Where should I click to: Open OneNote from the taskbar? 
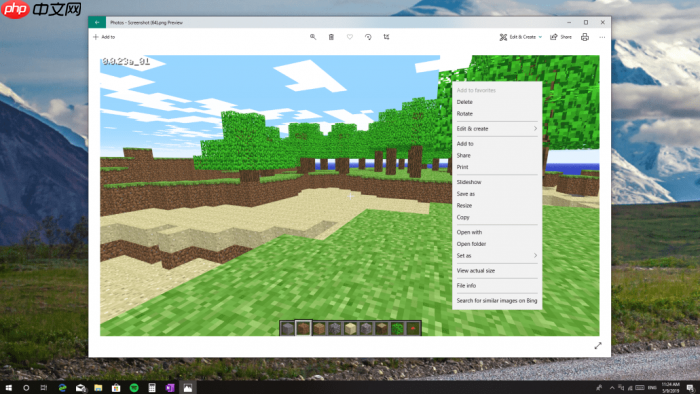170,388
